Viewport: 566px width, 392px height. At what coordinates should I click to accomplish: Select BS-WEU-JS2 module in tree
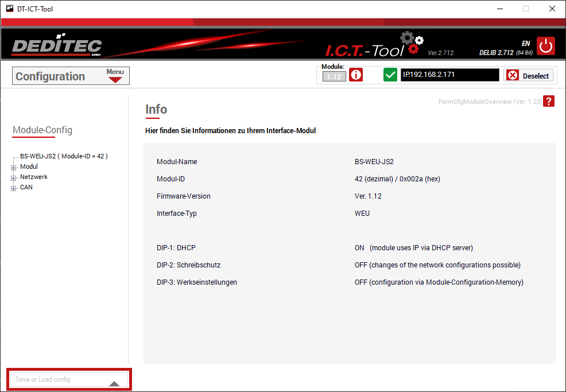[x=63, y=156]
